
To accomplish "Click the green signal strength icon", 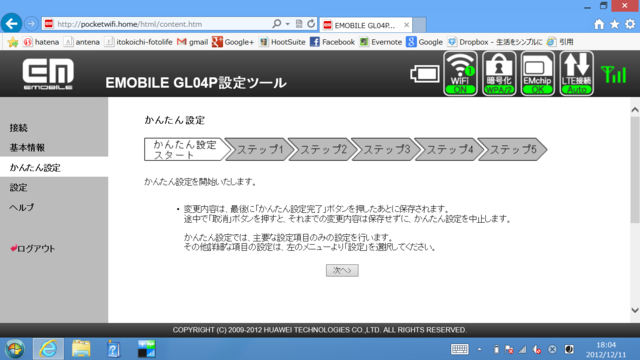I will coord(613,74).
